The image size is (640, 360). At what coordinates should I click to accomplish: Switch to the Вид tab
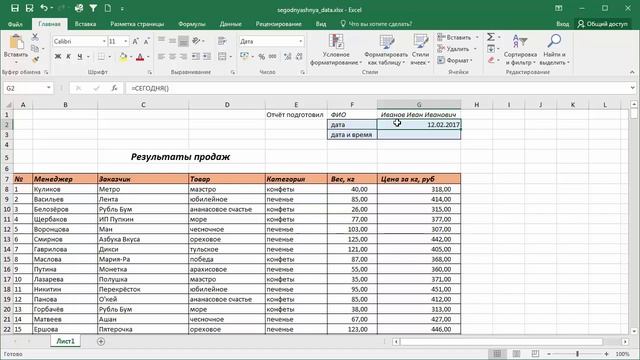(x=321, y=24)
